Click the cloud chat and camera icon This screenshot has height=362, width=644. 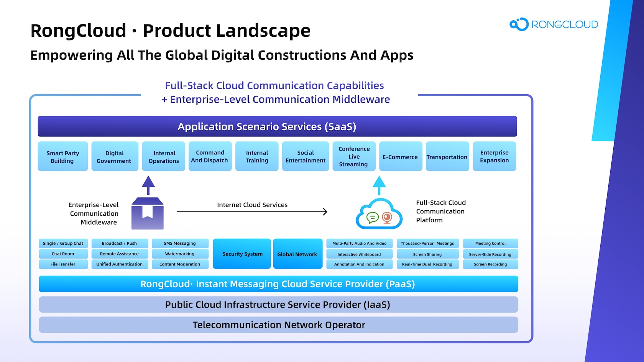click(379, 214)
